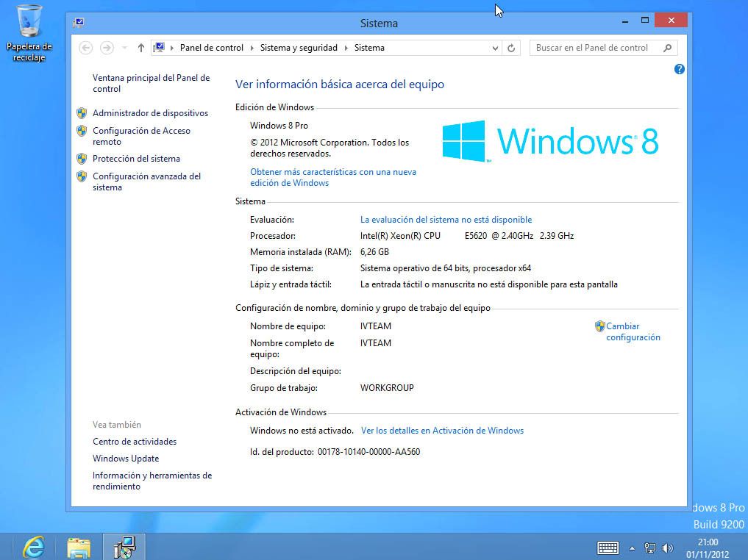
Task: Open the touch keyboard from the taskbar
Action: 608,548
